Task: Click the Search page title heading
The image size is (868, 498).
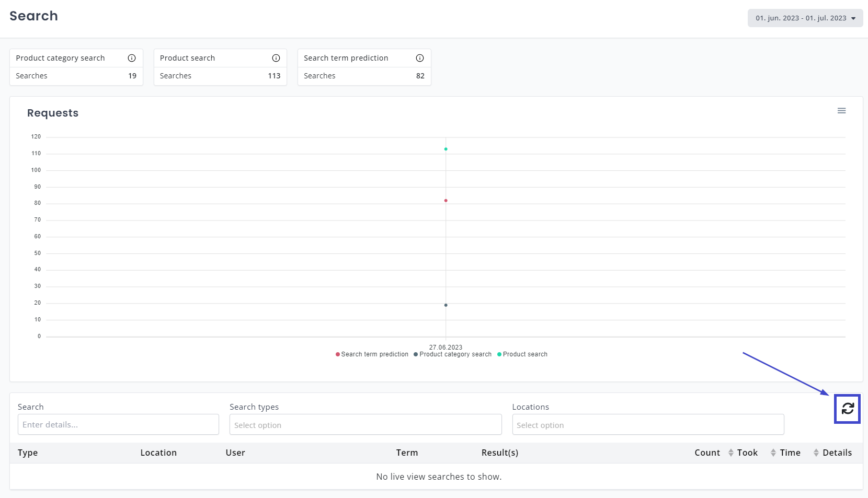Action: pos(33,16)
